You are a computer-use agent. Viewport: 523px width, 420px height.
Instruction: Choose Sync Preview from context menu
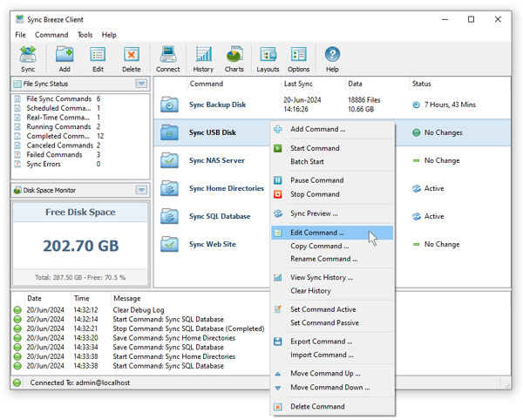332,213
